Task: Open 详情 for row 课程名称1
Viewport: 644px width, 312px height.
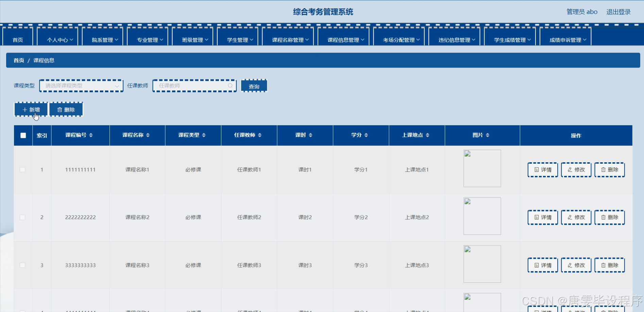Action: (x=543, y=169)
